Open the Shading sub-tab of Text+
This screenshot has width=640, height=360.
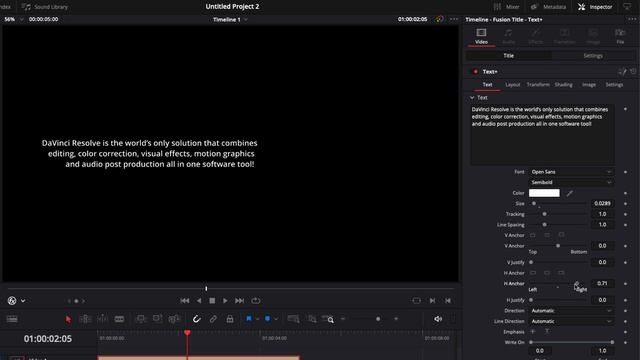(563, 85)
